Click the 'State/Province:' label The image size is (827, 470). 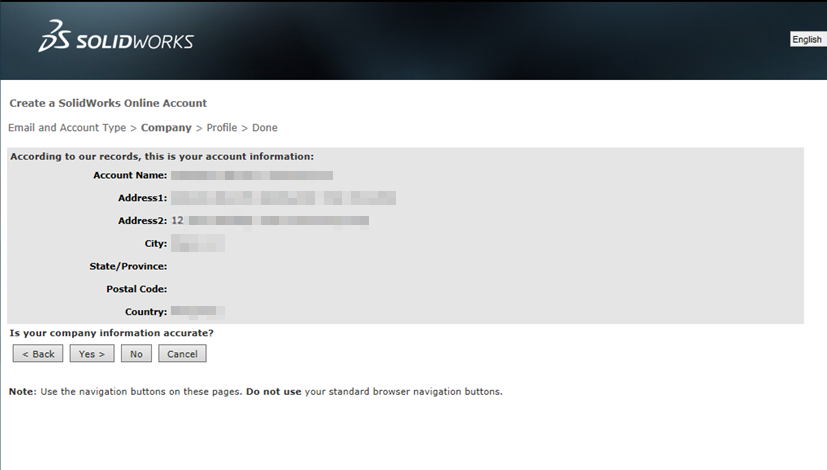[128, 266]
